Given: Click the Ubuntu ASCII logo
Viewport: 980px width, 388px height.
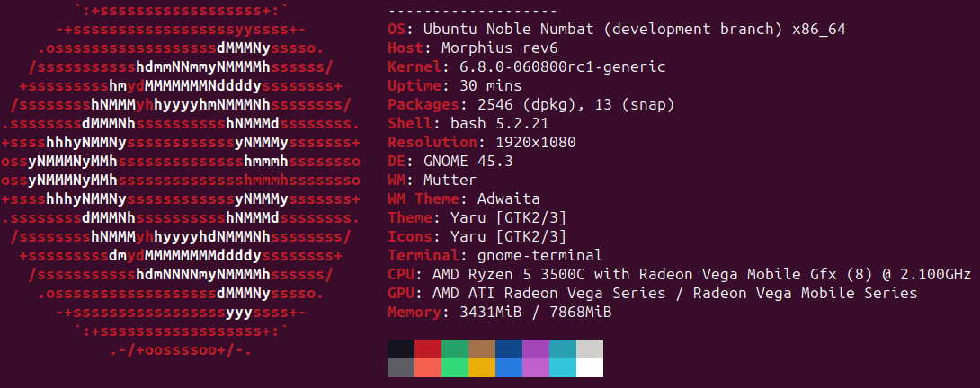Looking at the screenshot, I should 181,181.
